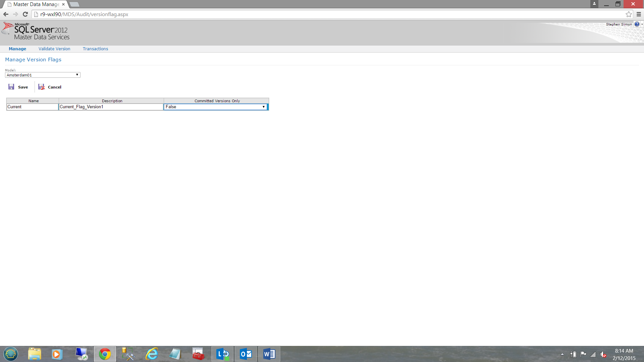This screenshot has height=362, width=644.
Task: Click the Description field containing Current_Flag_Version1
Action: click(x=111, y=107)
